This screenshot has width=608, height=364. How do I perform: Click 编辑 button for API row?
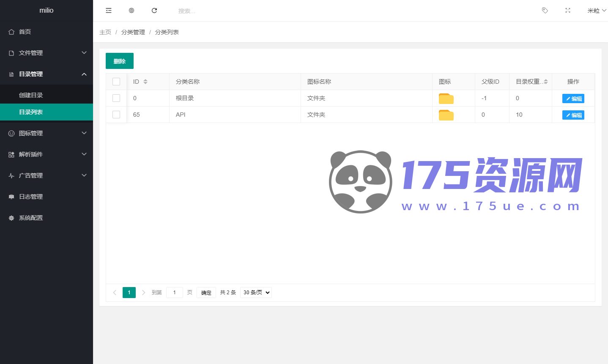point(573,115)
